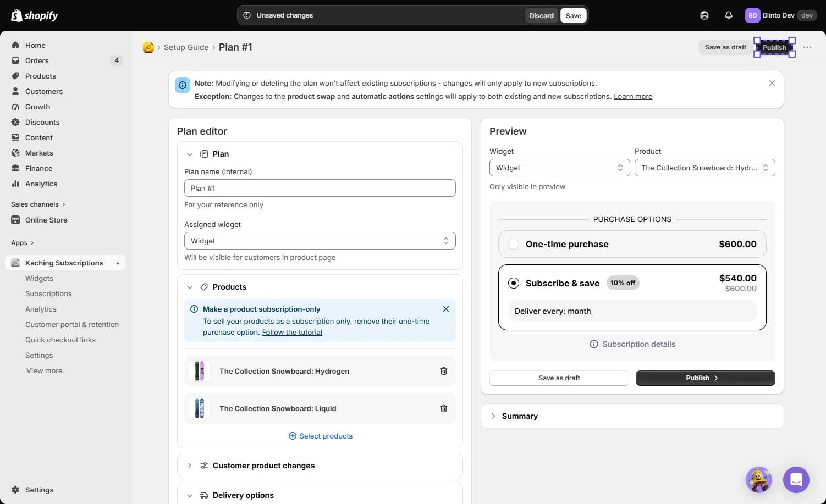Click the BD account avatar
The width and height of the screenshot is (826, 504).
click(x=752, y=15)
